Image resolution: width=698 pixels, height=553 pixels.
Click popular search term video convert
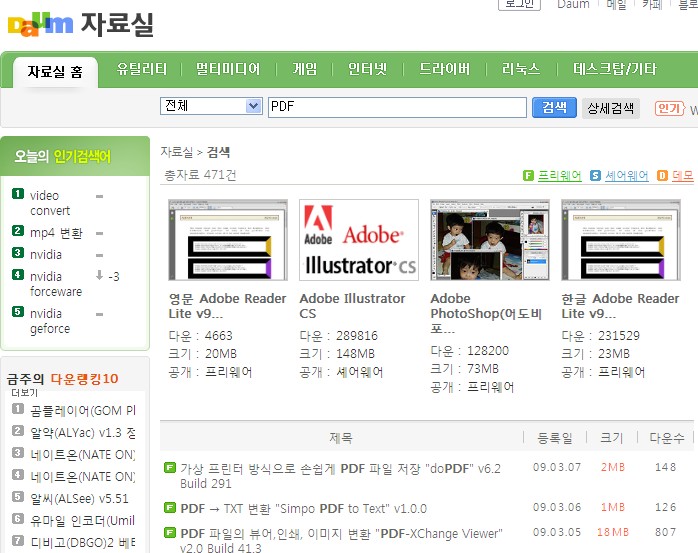coord(50,203)
